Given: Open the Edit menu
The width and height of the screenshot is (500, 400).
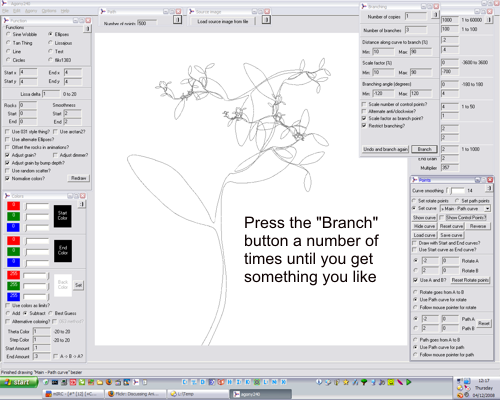Looking at the screenshot, I should click(x=16, y=11).
